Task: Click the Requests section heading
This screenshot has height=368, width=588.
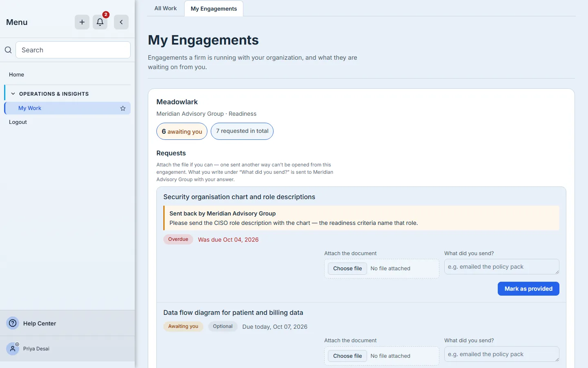Action: coord(171,153)
